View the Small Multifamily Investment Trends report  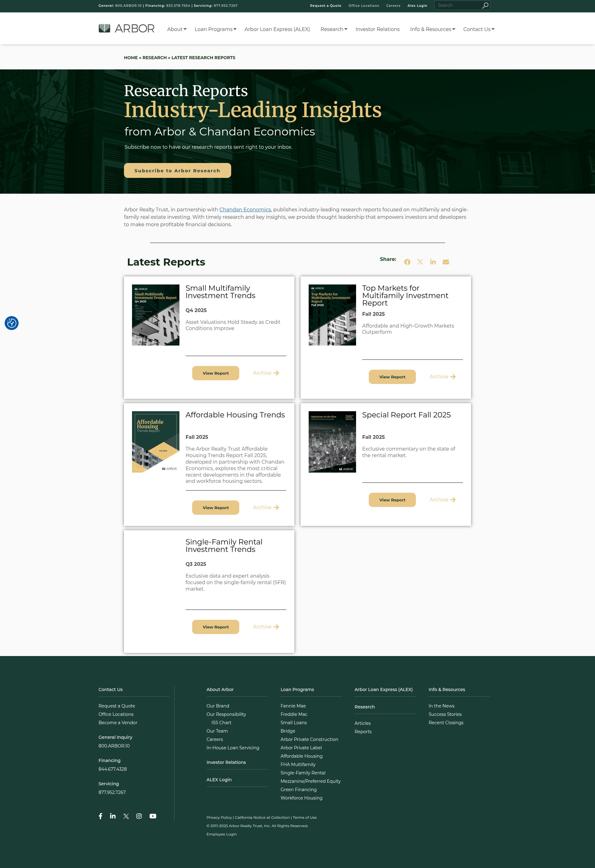coord(215,373)
